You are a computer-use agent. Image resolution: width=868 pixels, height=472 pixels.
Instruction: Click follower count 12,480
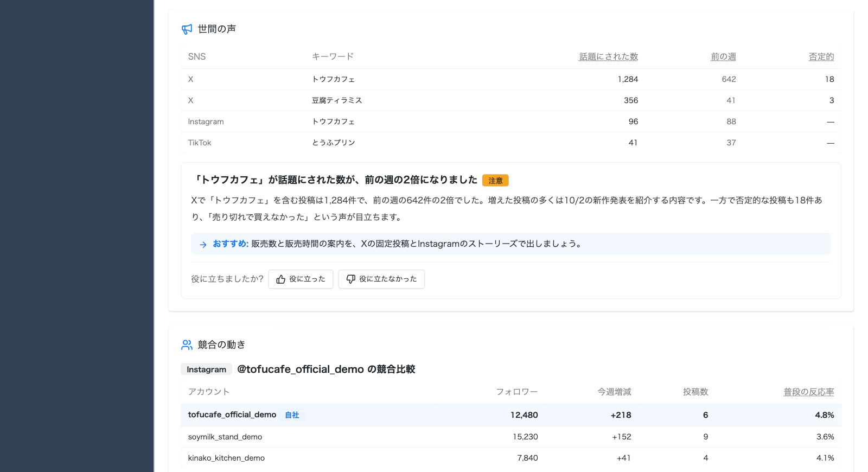coord(524,415)
